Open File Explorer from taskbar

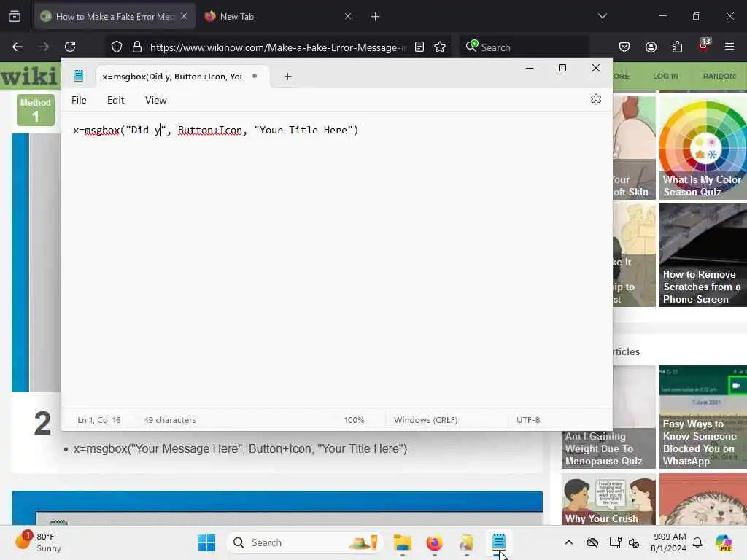[x=403, y=542]
